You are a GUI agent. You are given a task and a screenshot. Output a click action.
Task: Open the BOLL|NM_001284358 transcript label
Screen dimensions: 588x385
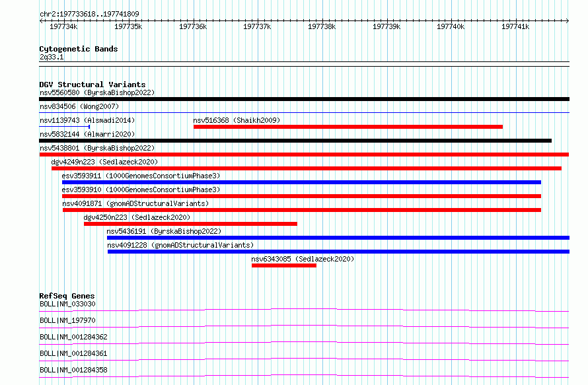click(x=73, y=370)
